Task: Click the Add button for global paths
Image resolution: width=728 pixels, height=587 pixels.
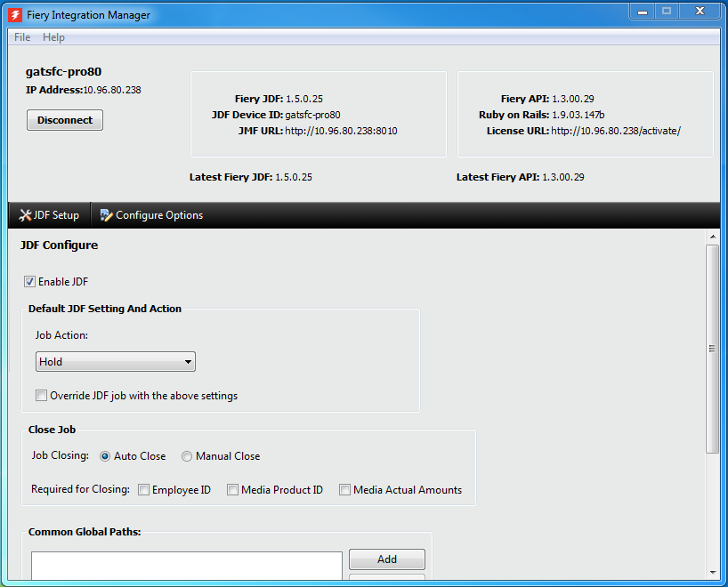Action: [386, 559]
